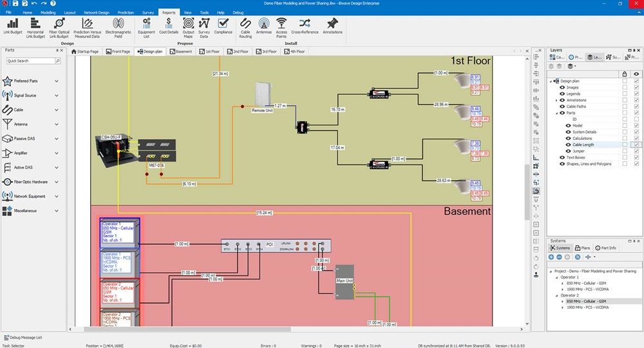Image resolution: width=644 pixels, height=348 pixels.
Task: Collapse the Operator 1 tree node
Action: point(557,277)
